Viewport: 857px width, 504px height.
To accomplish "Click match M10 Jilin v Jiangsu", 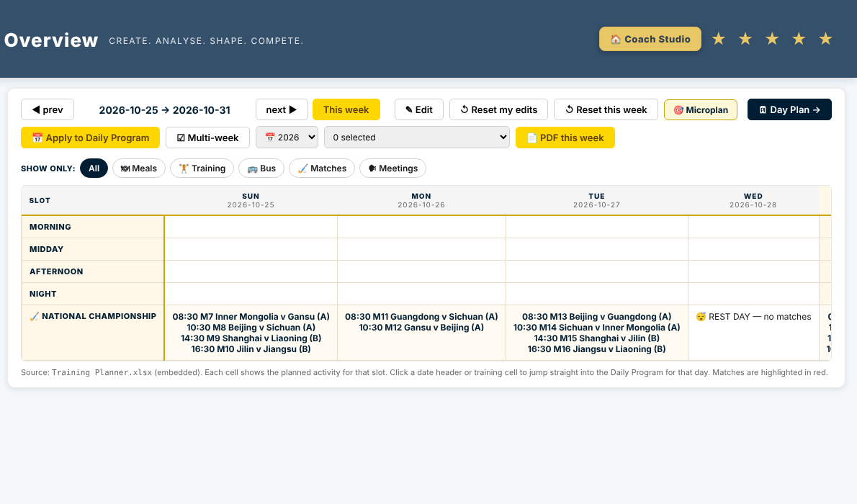I will (251, 348).
